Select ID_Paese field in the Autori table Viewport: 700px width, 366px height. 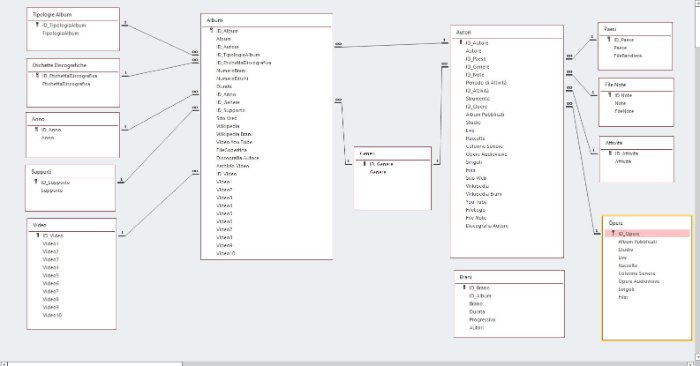475,59
